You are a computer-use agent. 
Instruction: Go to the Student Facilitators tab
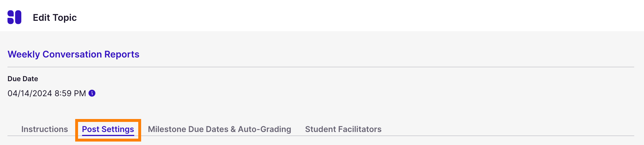(343, 129)
